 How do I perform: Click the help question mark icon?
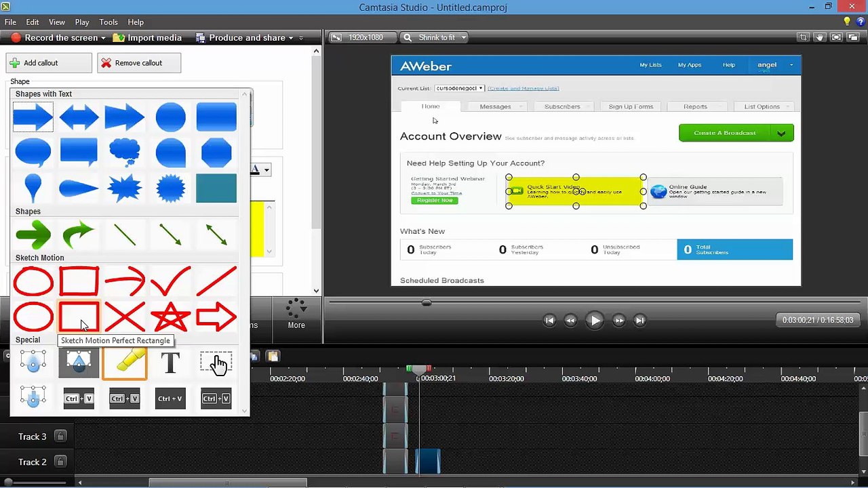tap(861, 22)
